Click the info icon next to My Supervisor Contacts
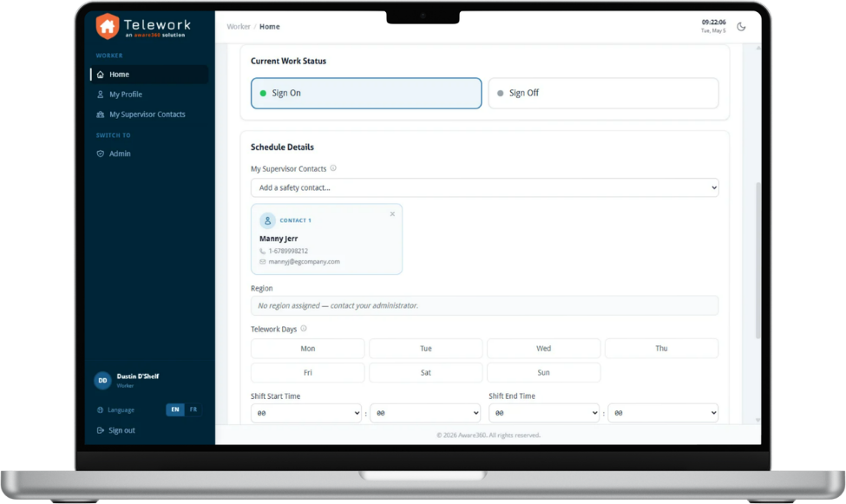Screen dimensions: 846x504 pyautogui.click(x=333, y=168)
